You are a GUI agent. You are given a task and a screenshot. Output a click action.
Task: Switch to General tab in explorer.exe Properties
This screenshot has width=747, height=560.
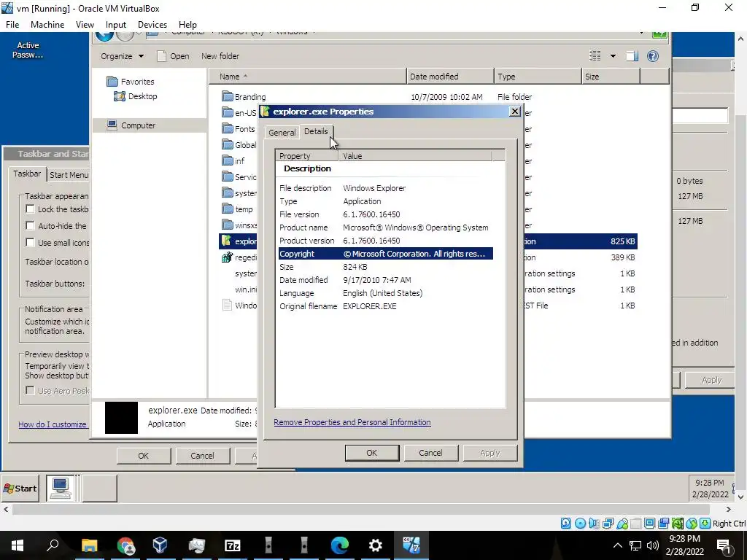[x=282, y=133]
